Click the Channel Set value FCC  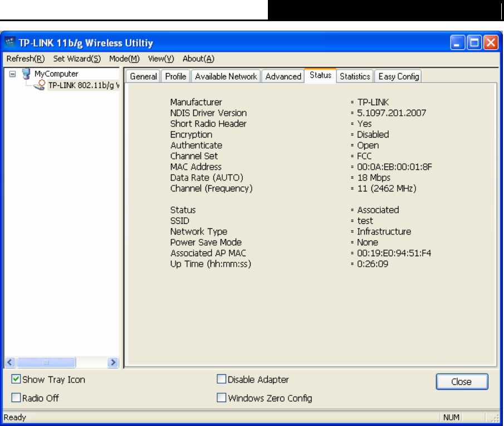364,156
